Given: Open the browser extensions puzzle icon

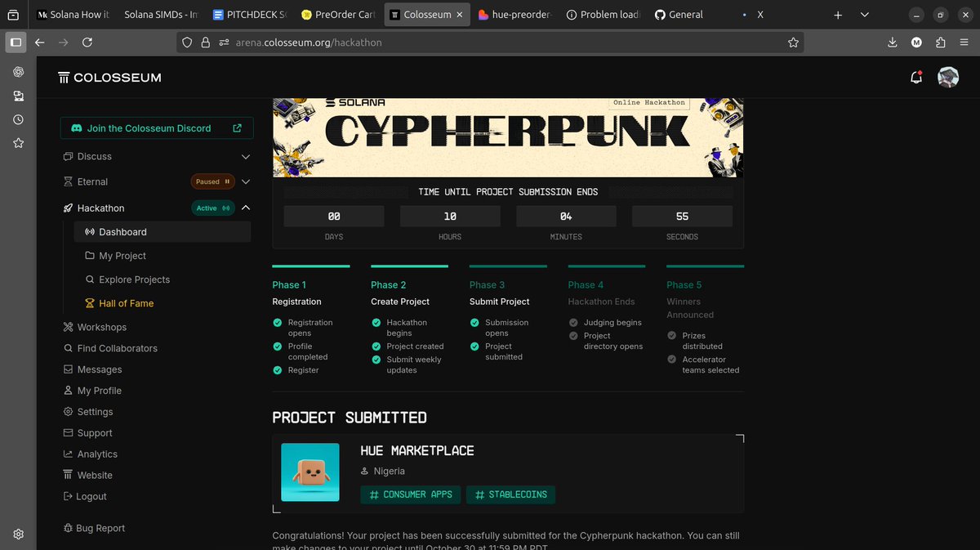Looking at the screenshot, I should coord(941,42).
